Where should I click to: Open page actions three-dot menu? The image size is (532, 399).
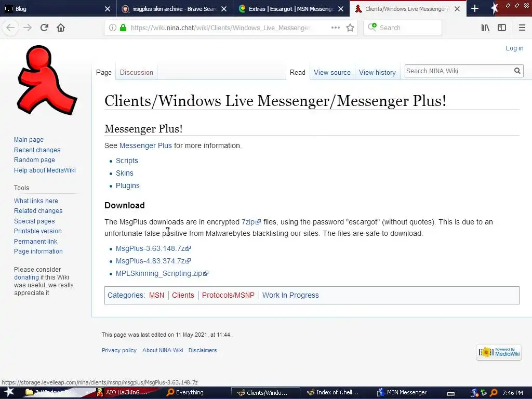click(336, 28)
